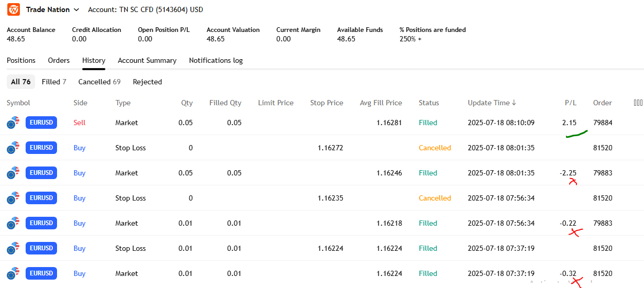Sort by Update Time column header
Image resolution: width=644 pixels, height=288 pixels.
492,103
